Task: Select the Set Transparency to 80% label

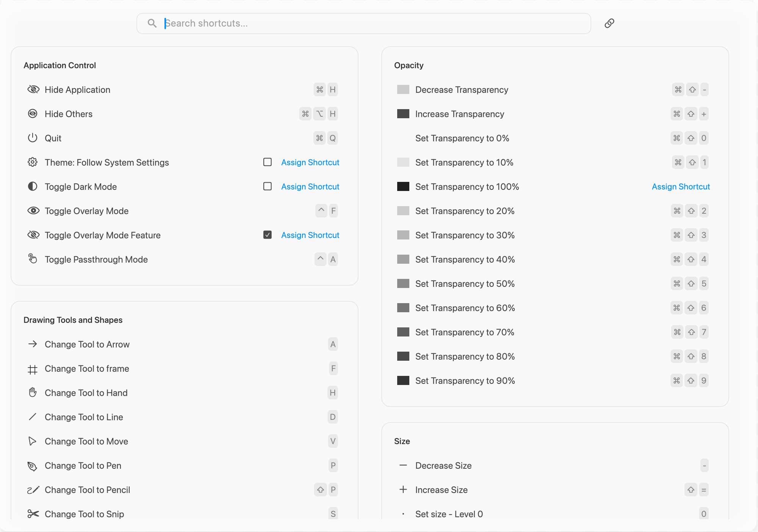Action: [465, 356]
